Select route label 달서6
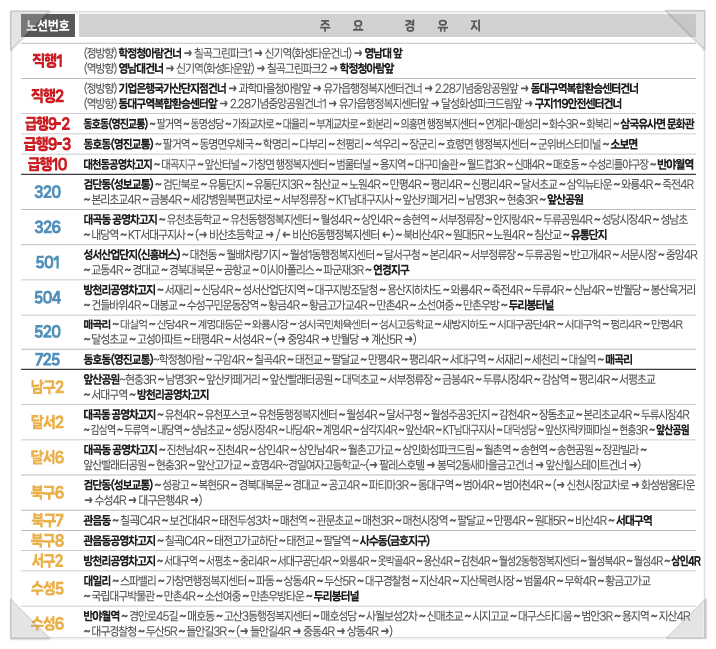716x649 pixels. [47, 457]
